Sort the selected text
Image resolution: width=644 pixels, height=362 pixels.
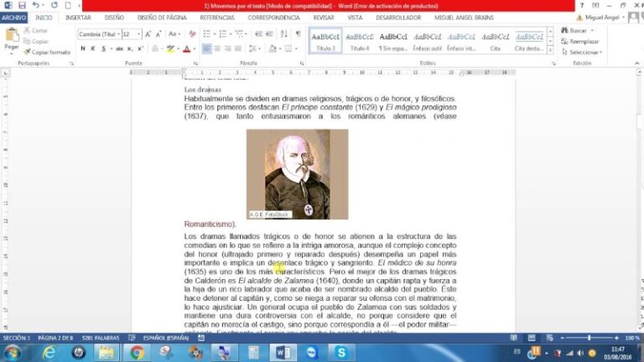pyautogui.click(x=283, y=34)
